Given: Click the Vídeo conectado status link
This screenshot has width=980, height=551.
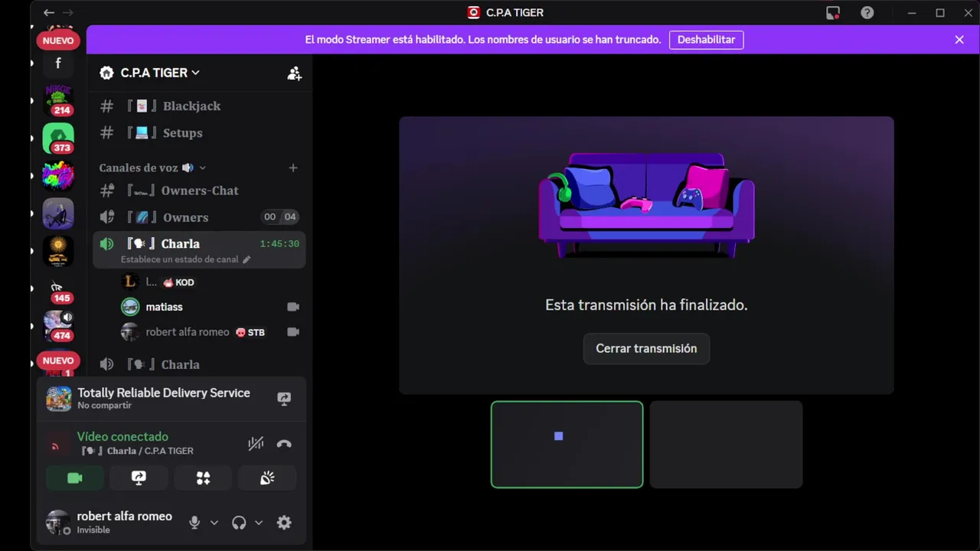Looking at the screenshot, I should (122, 437).
